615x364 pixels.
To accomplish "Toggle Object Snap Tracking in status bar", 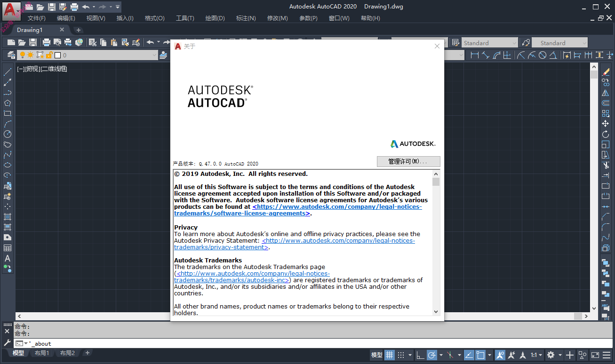I will (469, 355).
